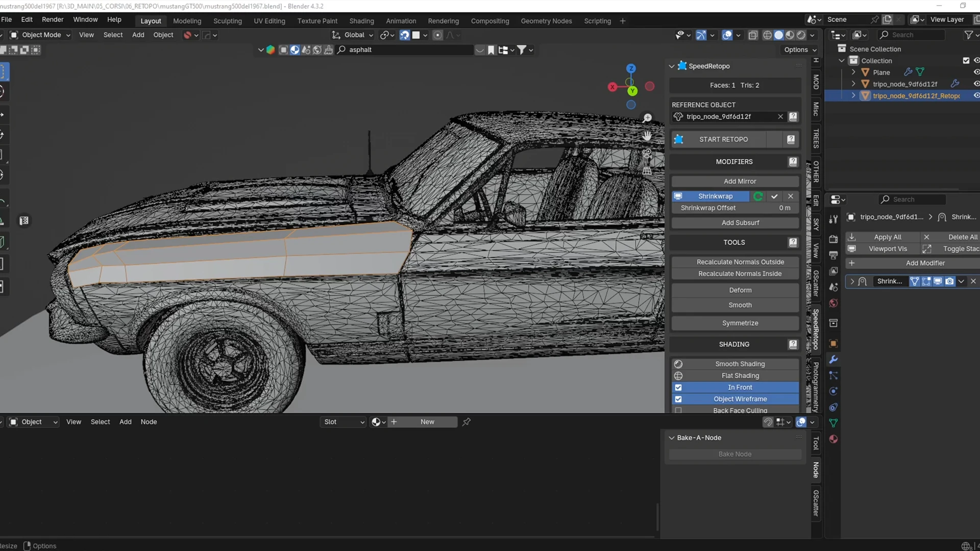The height and width of the screenshot is (551, 980).
Task: Switch to the UV Editing workspace tab
Action: (269, 21)
